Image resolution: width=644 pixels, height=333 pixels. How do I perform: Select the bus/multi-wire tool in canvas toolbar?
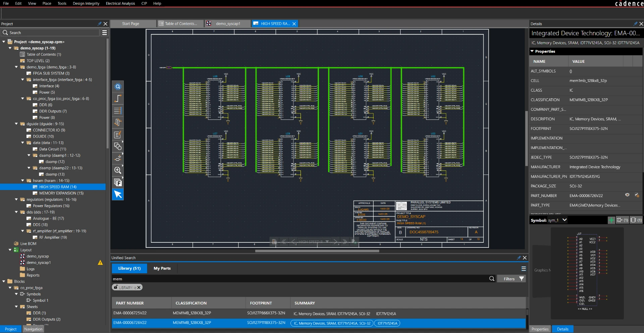pyautogui.click(x=118, y=110)
